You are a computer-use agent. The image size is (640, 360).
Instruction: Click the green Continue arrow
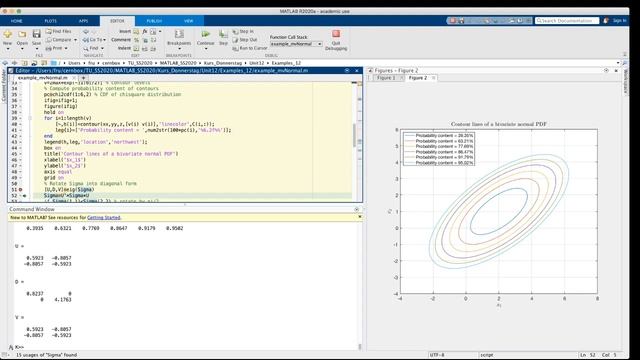click(x=205, y=34)
